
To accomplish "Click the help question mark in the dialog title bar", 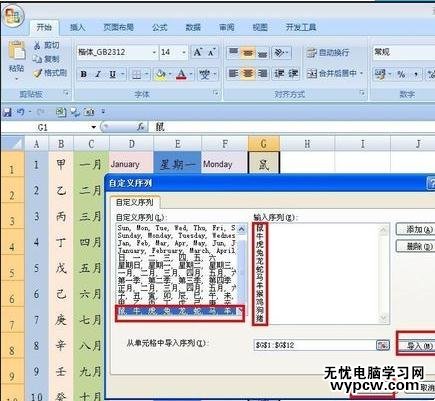I will [x=431, y=183].
